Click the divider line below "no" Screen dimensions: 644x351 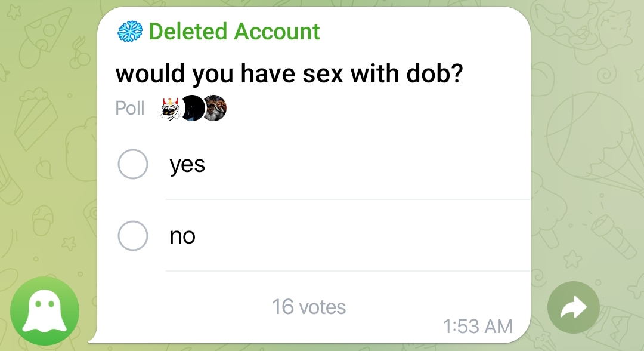tap(347, 271)
